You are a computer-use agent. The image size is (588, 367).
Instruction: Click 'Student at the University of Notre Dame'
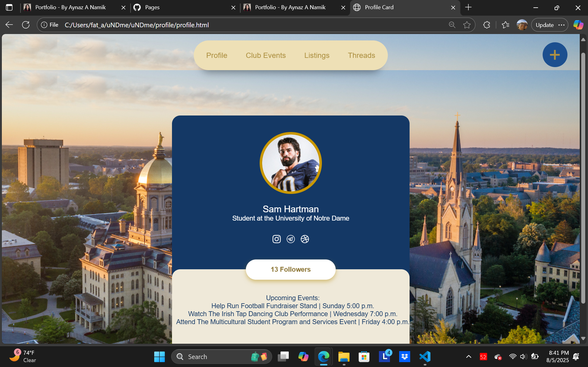[x=291, y=218]
